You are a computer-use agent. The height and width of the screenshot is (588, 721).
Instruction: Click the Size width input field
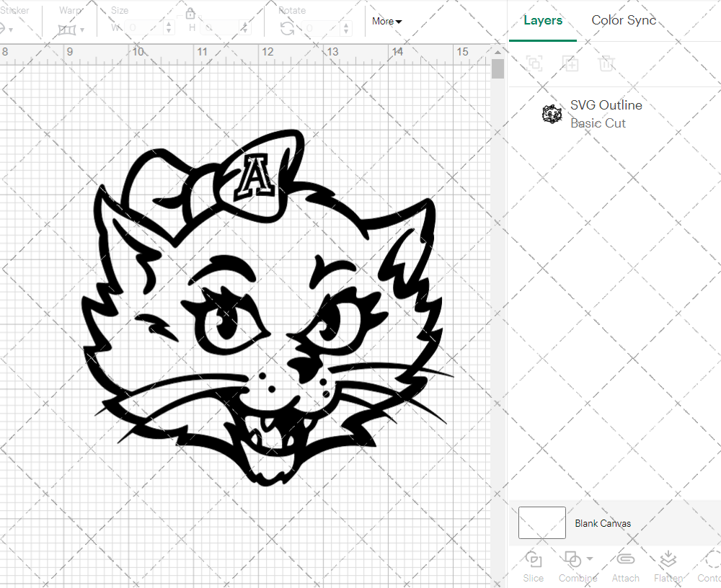144,28
